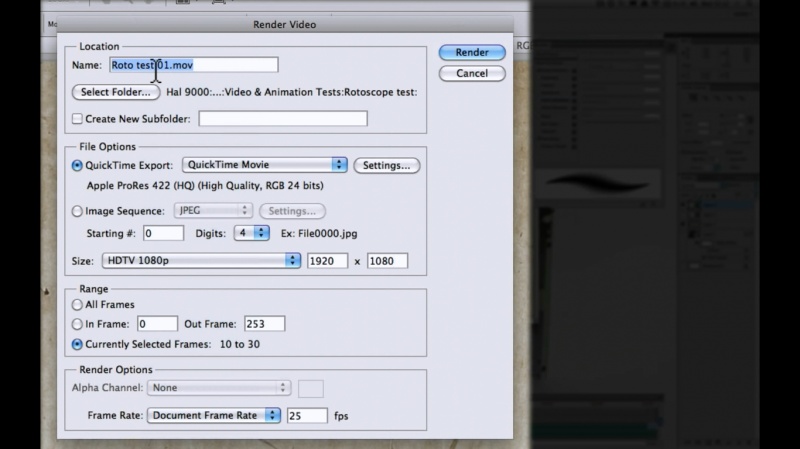Open QuickTime Export Settings

click(x=386, y=165)
